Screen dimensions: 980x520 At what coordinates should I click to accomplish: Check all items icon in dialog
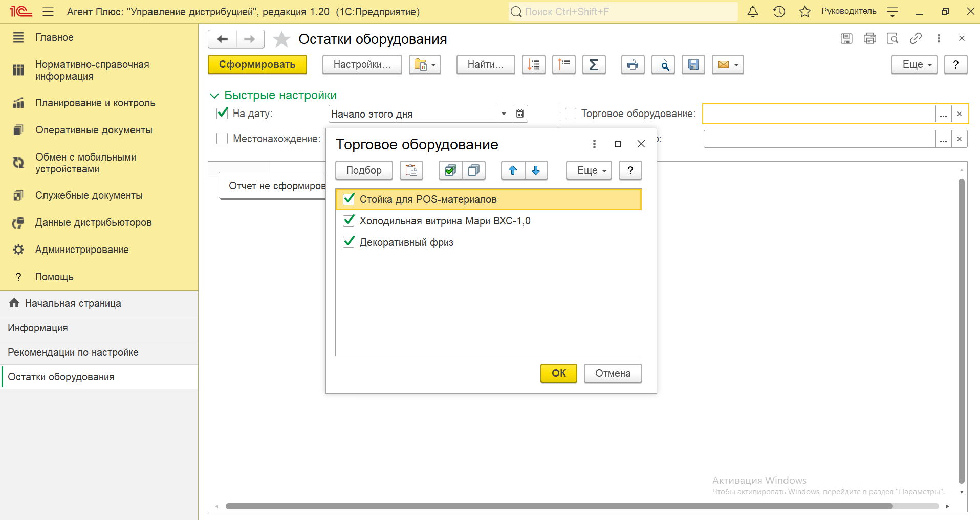click(x=450, y=170)
